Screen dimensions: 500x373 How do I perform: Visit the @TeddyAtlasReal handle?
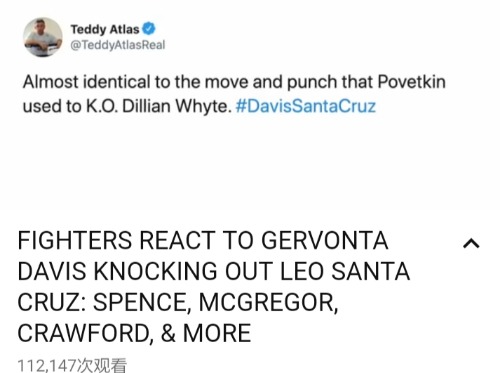pyautogui.click(x=118, y=45)
